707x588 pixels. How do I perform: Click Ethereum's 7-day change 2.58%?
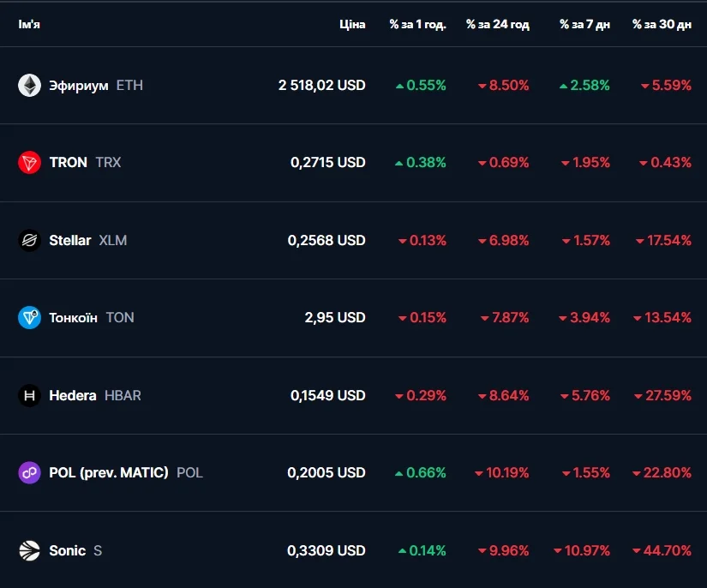(584, 85)
